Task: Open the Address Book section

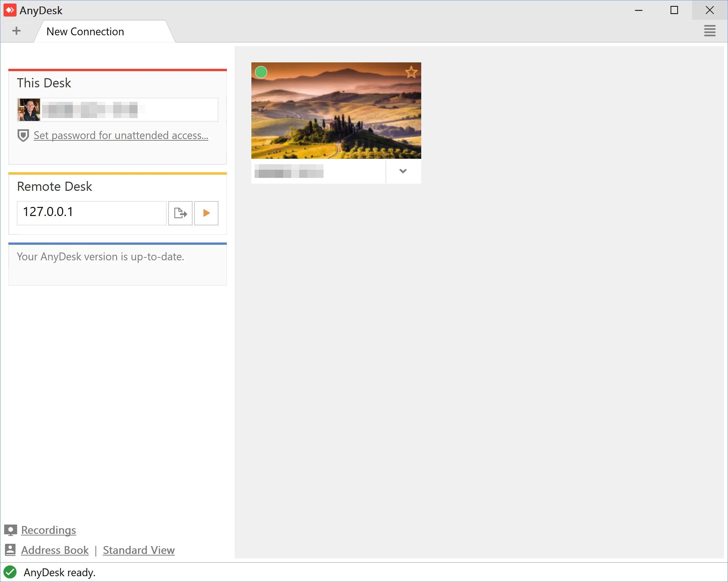Action: point(54,549)
